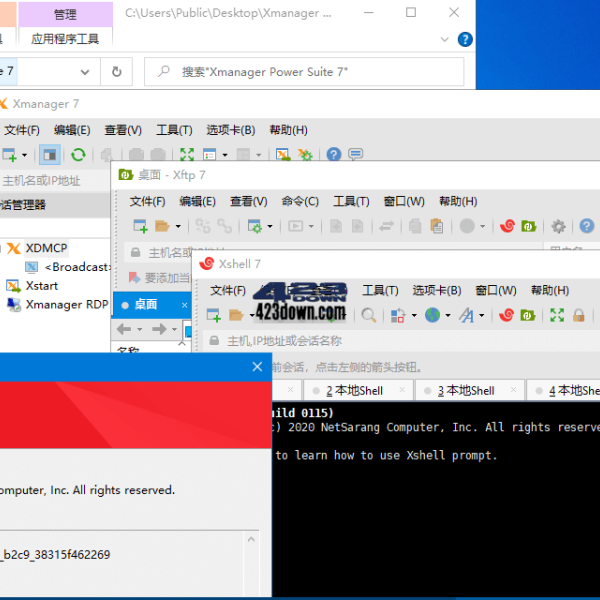Screen dimensions: 600x600
Task: Open the Explorer address history dropdown
Action: tap(85, 72)
